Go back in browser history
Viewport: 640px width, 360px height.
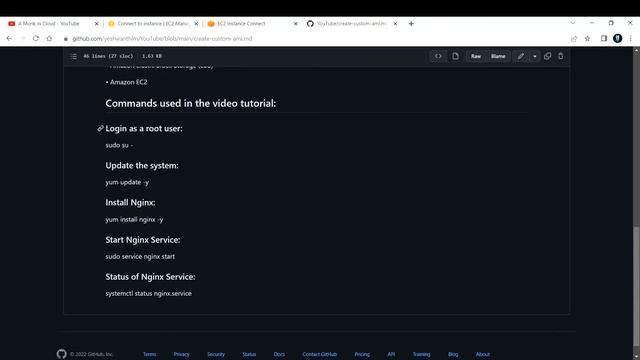point(9,38)
